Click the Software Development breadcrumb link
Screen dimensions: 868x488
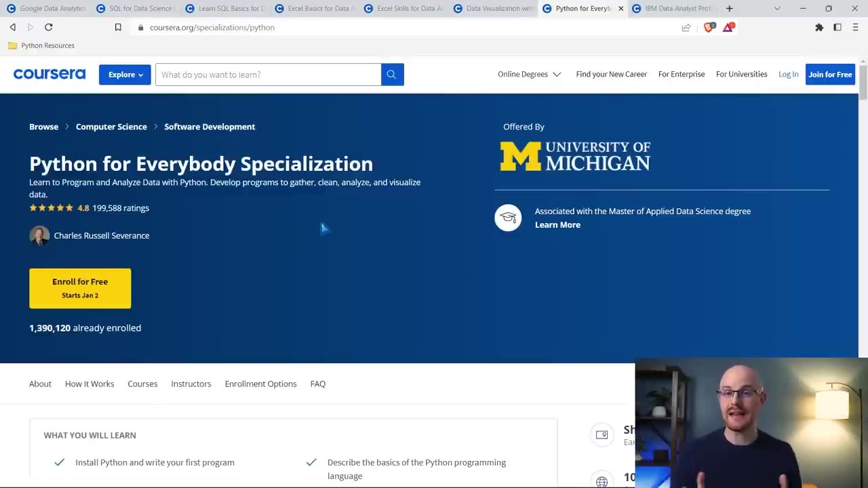click(210, 127)
